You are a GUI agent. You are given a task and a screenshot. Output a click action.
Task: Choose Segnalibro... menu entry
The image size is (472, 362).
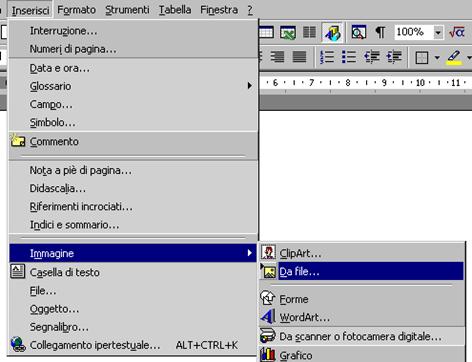[133, 327]
